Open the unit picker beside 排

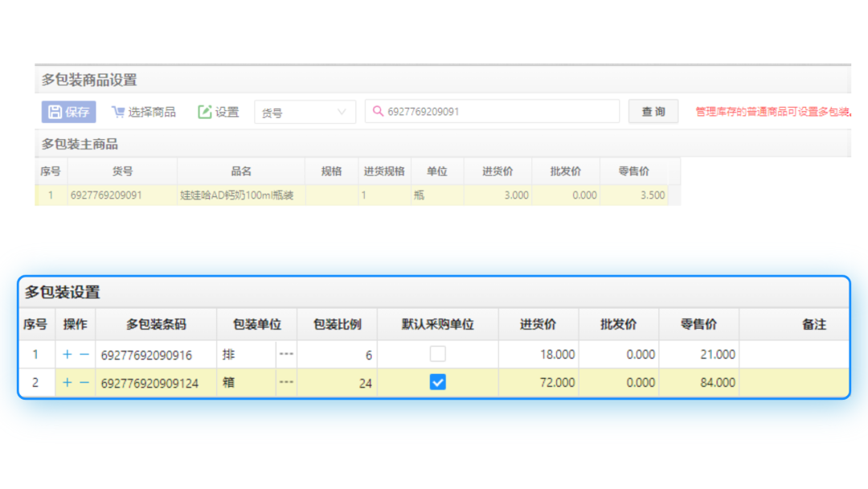click(x=286, y=354)
